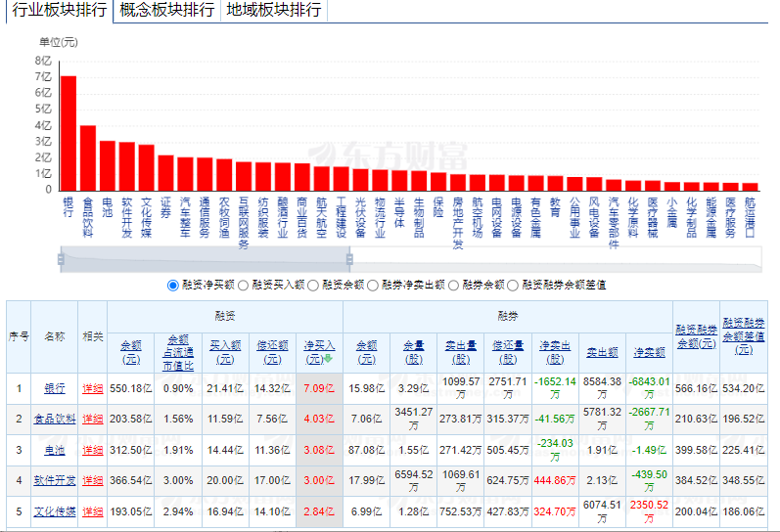
Task: Click the left handle of chart range slider
Action: point(61,259)
